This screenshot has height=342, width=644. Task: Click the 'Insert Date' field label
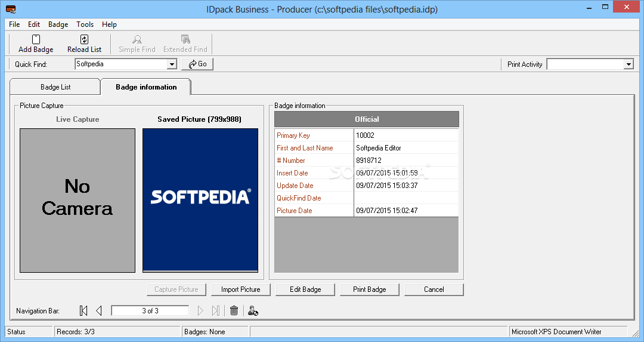pyautogui.click(x=292, y=173)
